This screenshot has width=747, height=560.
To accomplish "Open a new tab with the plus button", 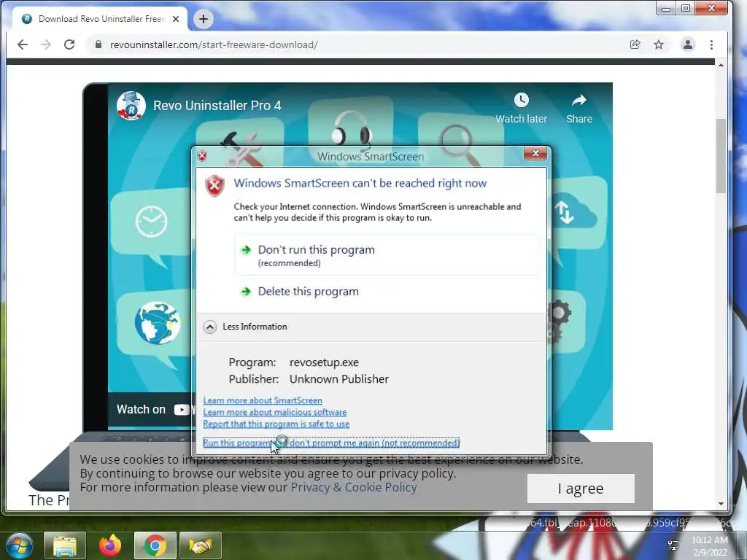I will pyautogui.click(x=204, y=19).
